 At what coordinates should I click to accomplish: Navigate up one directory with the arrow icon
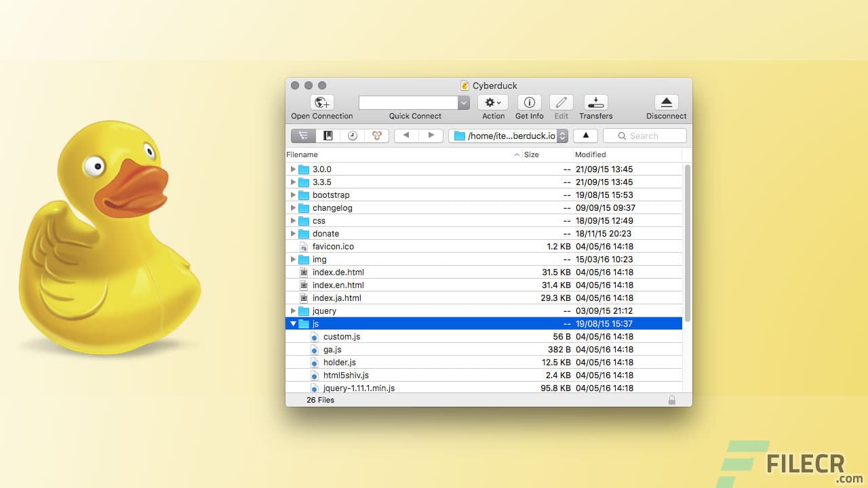(x=585, y=136)
